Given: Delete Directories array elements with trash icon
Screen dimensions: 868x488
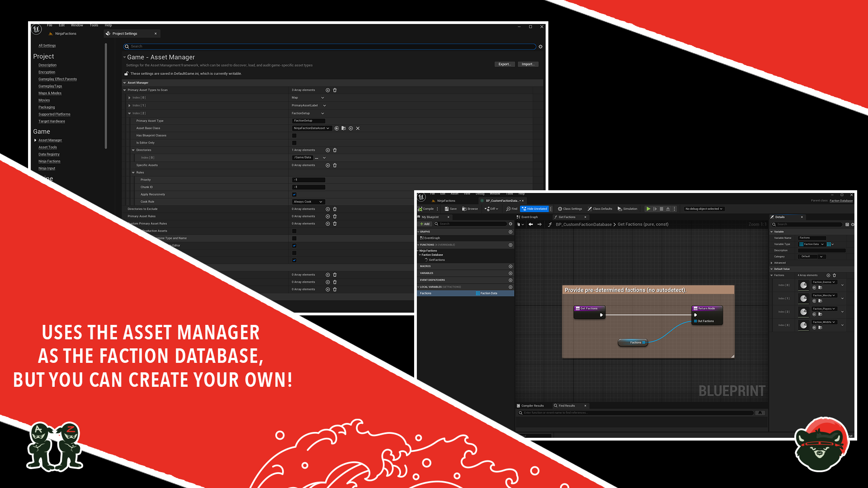Looking at the screenshot, I should pos(335,150).
